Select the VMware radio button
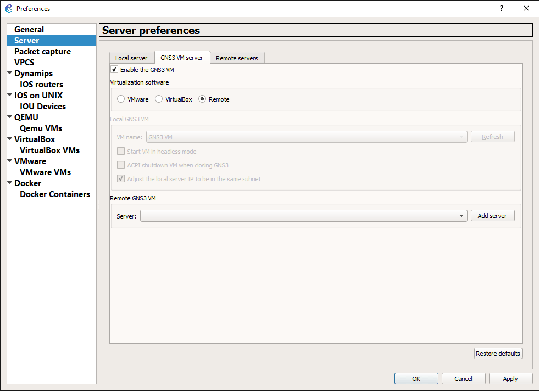 point(121,99)
